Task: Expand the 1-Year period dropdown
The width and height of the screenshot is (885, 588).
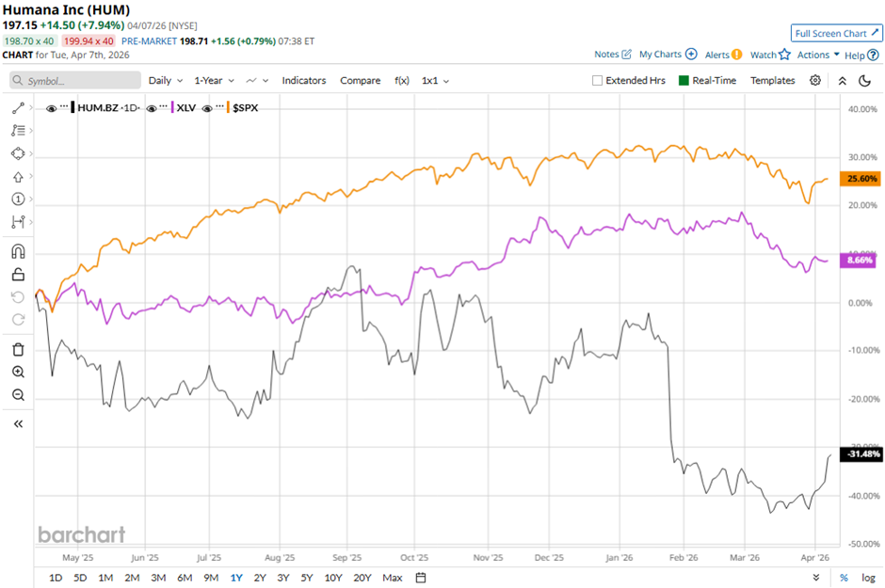Action: point(215,81)
